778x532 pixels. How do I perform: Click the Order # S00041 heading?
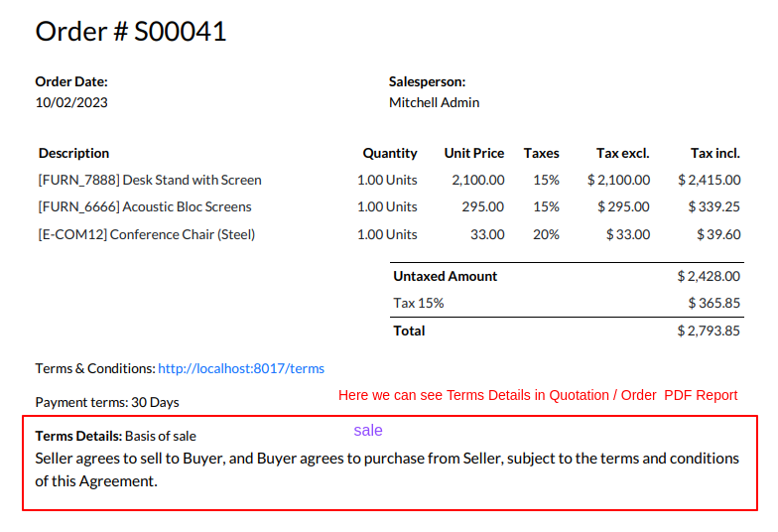coord(131,32)
